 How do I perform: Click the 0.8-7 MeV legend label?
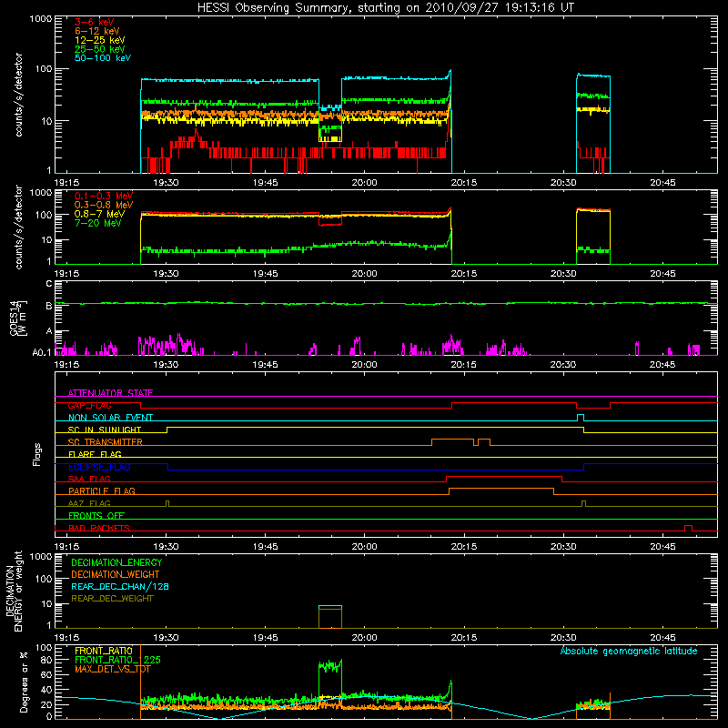[99, 214]
